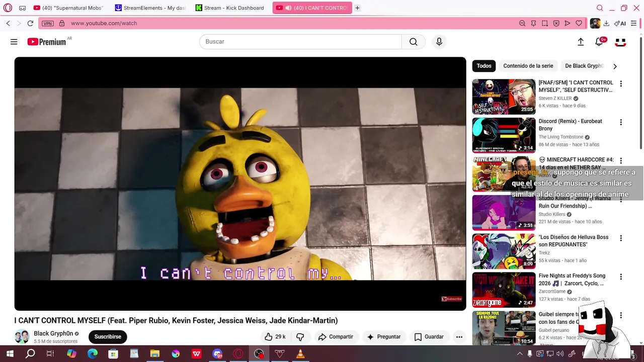Open Easy Setup menu icon

633,23
